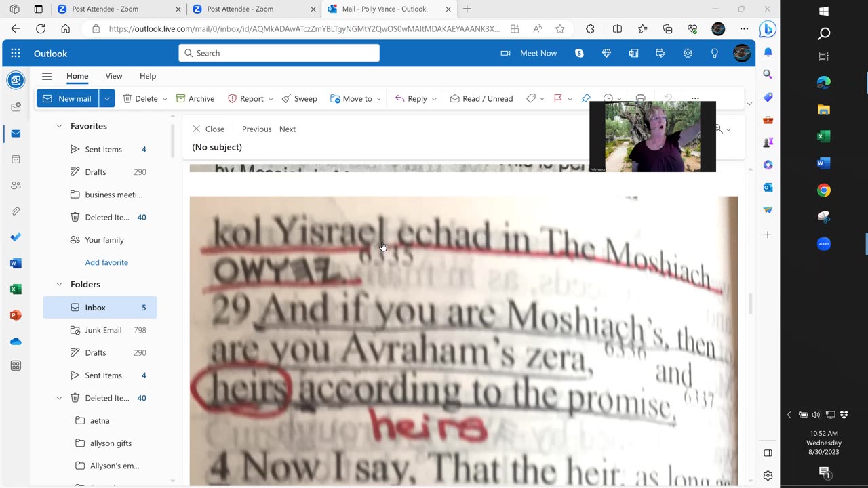Screen dimensions: 868x488
Task: Open the Premium diamond icon
Action: (606, 53)
